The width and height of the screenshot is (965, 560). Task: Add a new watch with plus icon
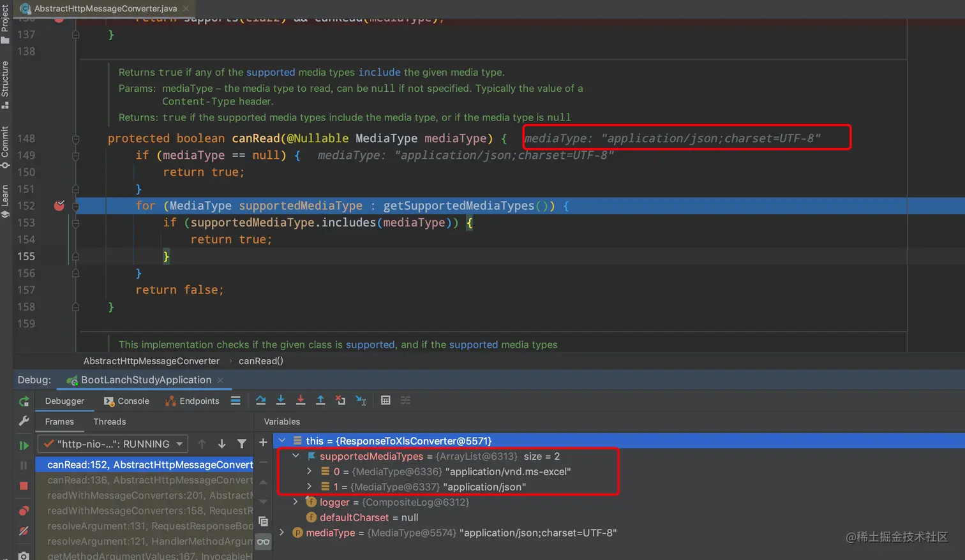[x=263, y=442]
